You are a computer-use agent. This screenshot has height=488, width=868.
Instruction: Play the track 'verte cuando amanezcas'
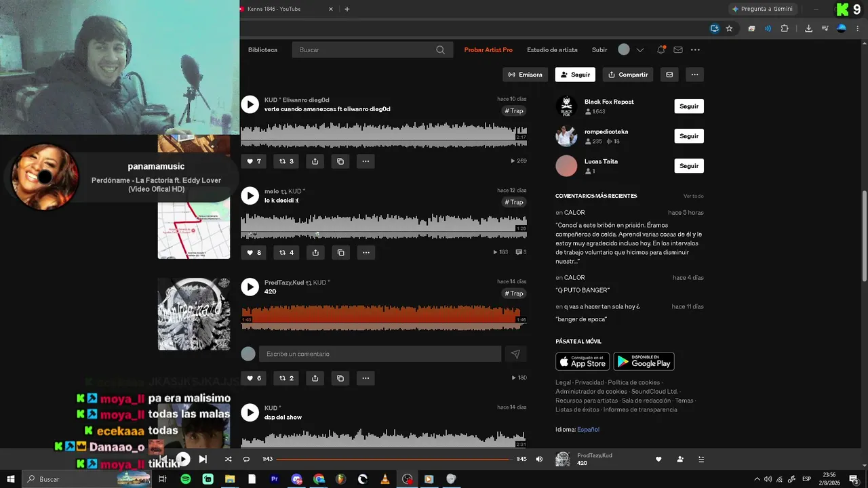point(250,104)
